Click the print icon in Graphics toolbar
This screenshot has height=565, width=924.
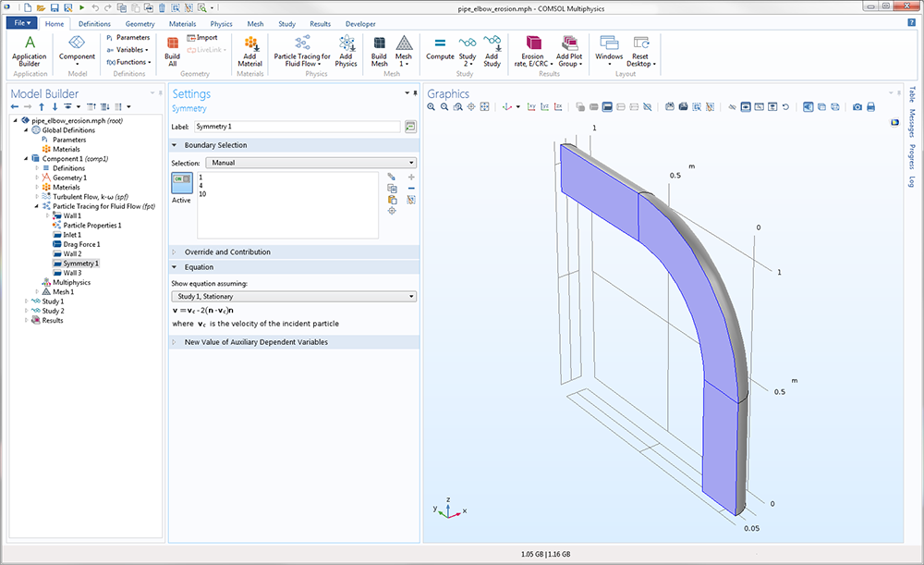(872, 107)
